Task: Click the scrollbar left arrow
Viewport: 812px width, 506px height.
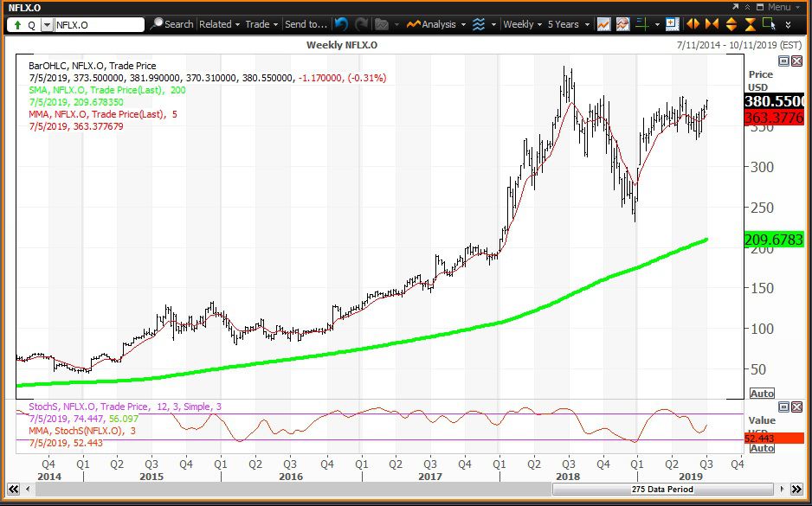Action: tap(28, 489)
